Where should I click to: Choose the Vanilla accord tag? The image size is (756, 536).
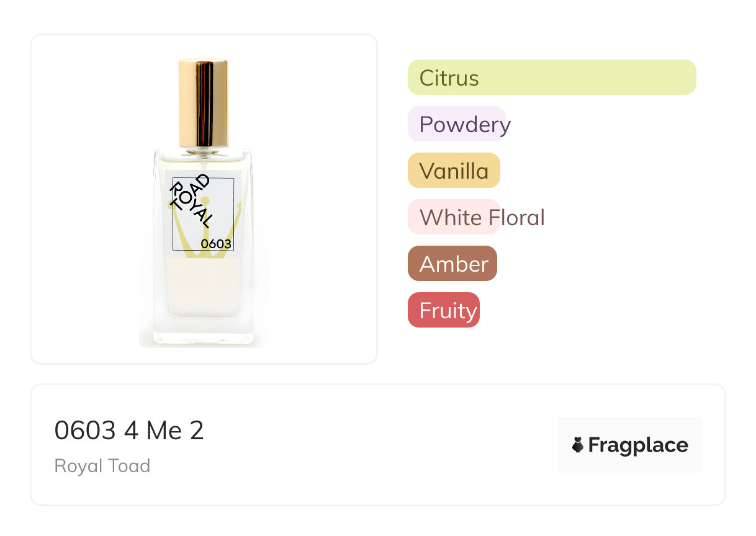[454, 171]
